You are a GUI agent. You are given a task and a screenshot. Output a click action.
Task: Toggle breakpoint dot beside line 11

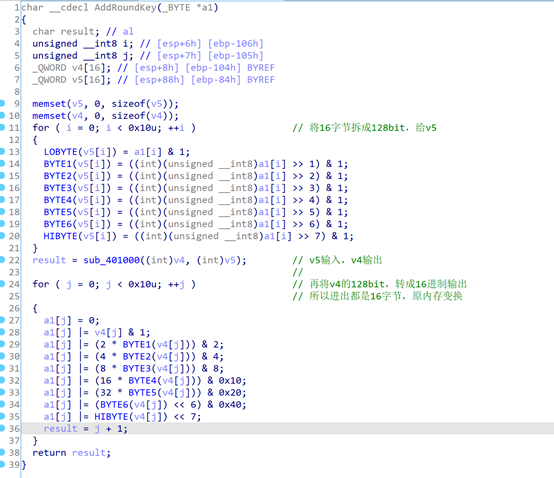pos(2,127)
